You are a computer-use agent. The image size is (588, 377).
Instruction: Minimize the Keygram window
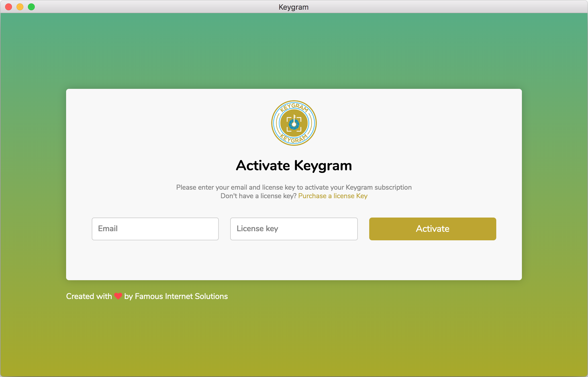(x=20, y=7)
